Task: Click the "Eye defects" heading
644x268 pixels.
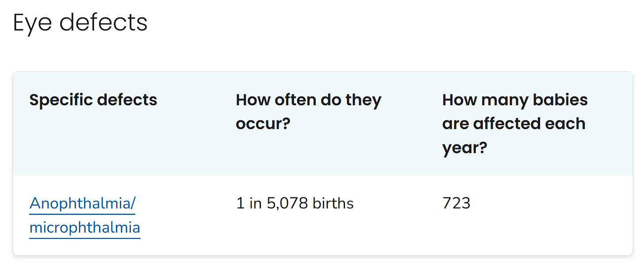Action: click(80, 23)
